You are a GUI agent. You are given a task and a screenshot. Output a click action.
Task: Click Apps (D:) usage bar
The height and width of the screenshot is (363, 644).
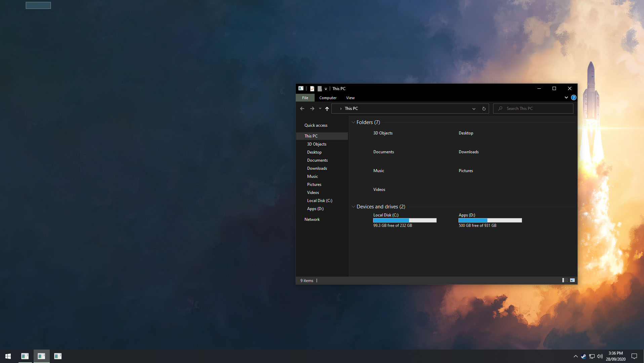tap(490, 220)
